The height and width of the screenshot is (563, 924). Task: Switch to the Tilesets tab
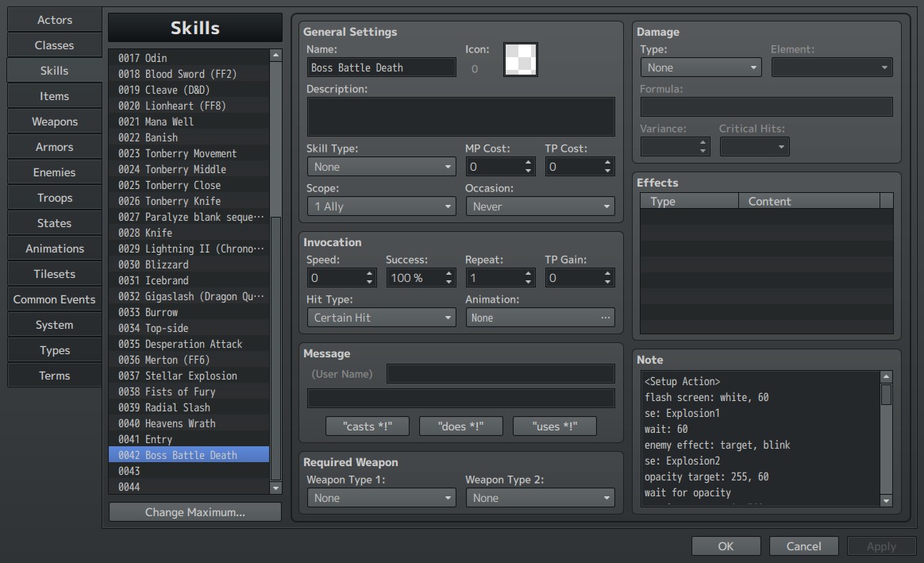point(55,273)
